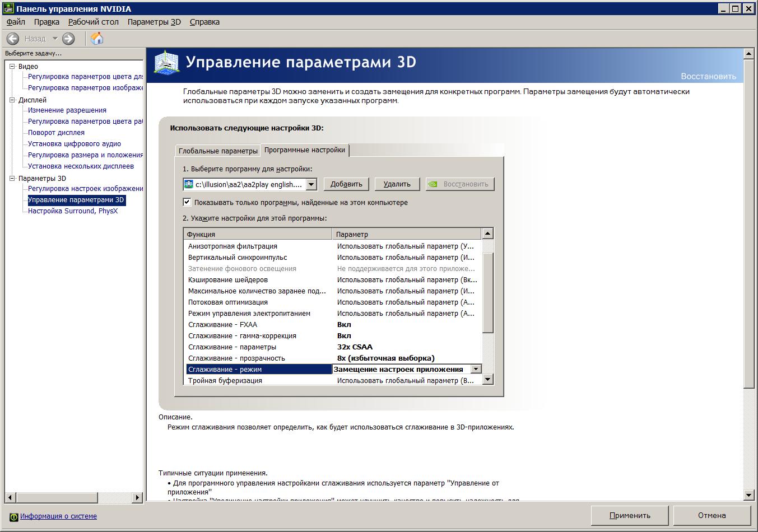The height and width of the screenshot is (532, 758).
Task: Click Восстановить link in header
Action: [x=709, y=76]
